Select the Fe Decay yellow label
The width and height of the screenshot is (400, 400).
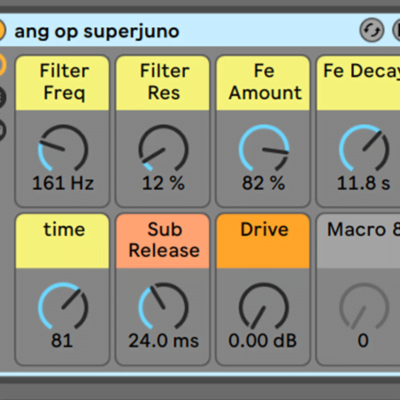point(358,83)
